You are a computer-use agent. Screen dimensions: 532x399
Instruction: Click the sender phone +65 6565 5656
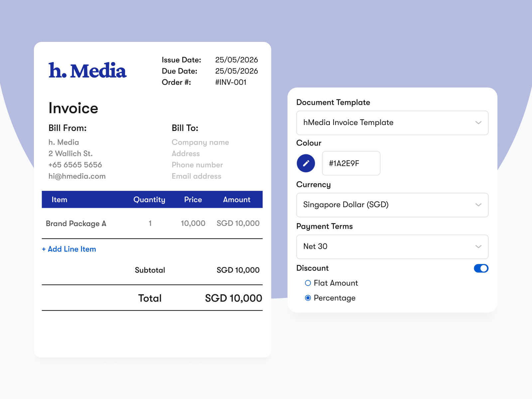pos(75,165)
